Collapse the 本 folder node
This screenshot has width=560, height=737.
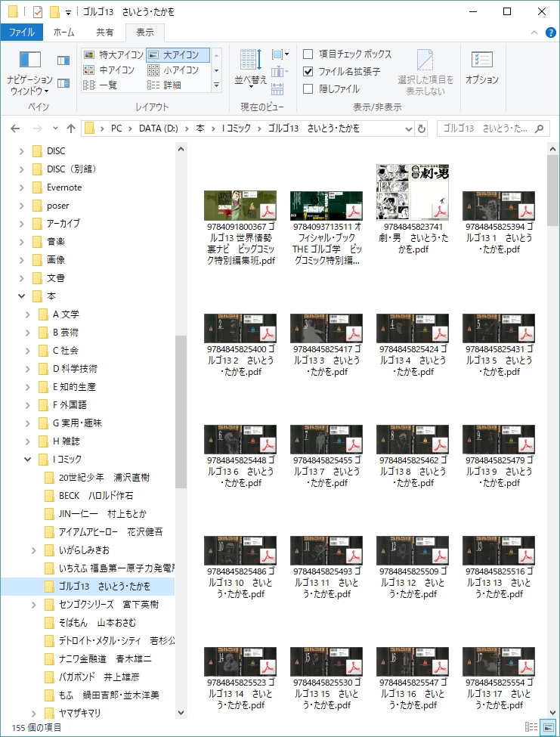pos(22,296)
